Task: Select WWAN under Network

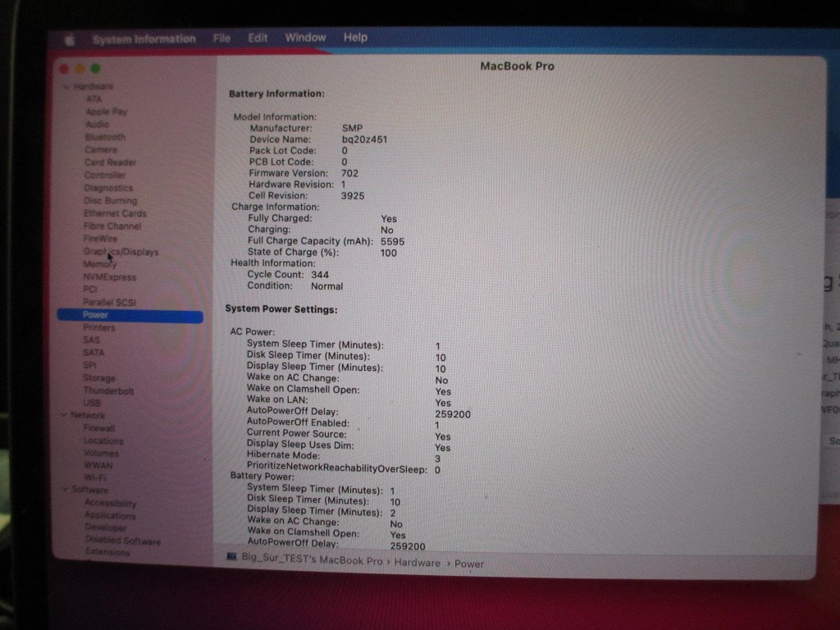Action: 98,466
